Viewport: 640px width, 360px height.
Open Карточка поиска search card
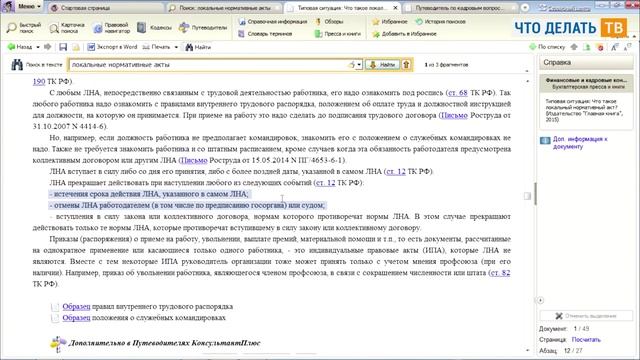[67, 28]
